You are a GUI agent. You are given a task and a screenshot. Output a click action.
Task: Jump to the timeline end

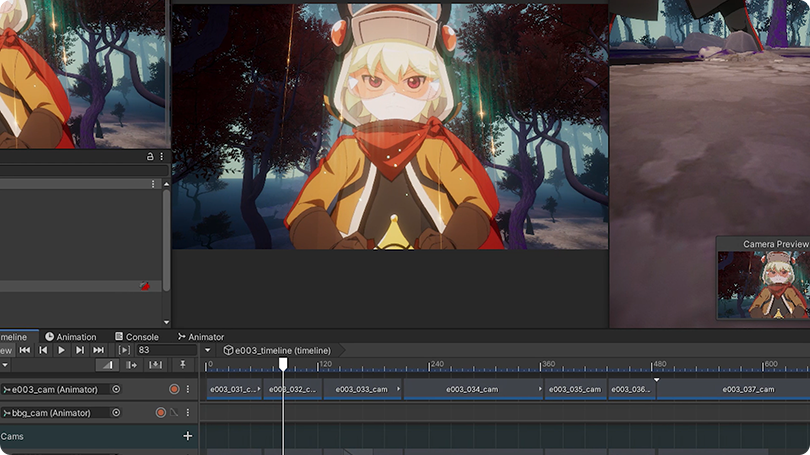click(98, 350)
